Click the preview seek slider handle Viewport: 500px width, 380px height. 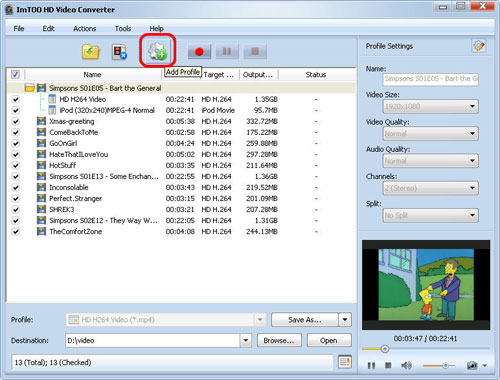click(385, 349)
